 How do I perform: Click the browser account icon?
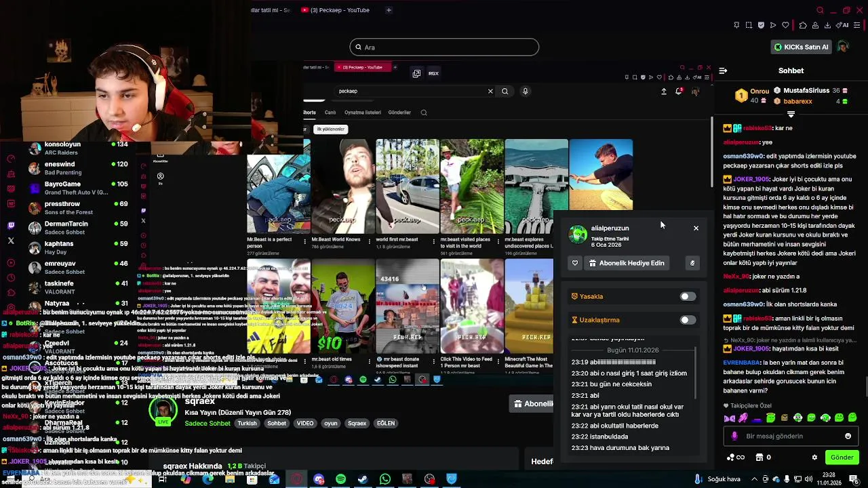(x=815, y=25)
